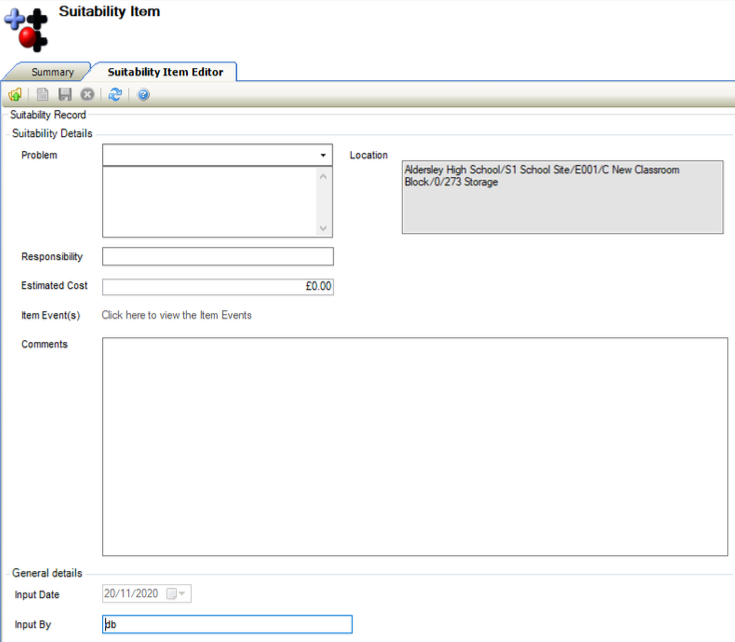The image size is (735, 642).
Task: Click inside the Comments text area
Action: click(414, 445)
